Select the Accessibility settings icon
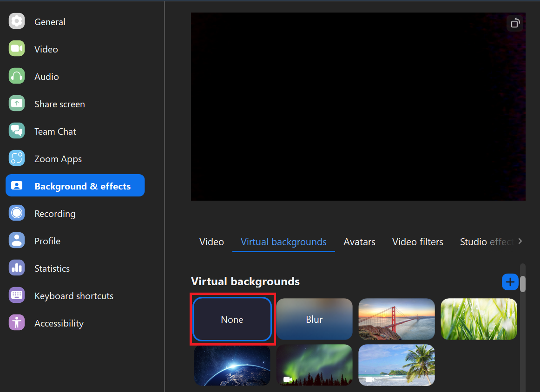Viewport: 540px width, 392px height. 16,323
